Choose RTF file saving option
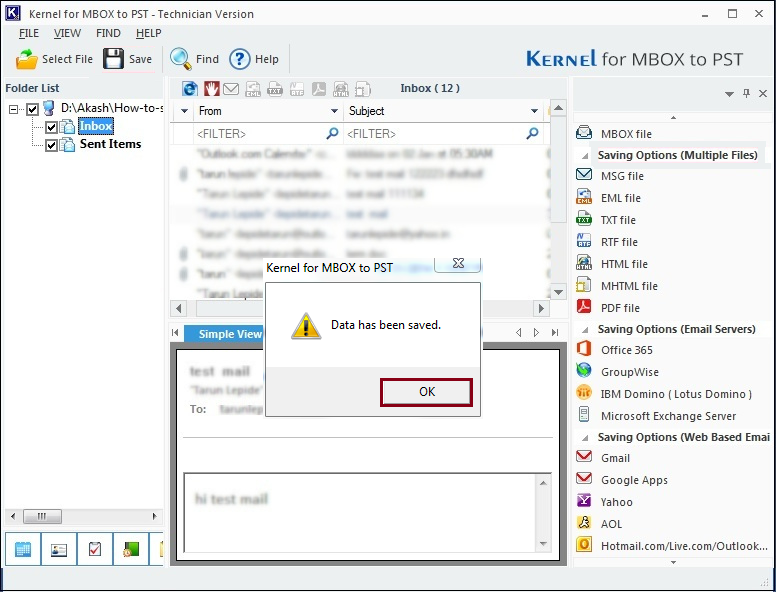776x592 pixels. [x=619, y=242]
